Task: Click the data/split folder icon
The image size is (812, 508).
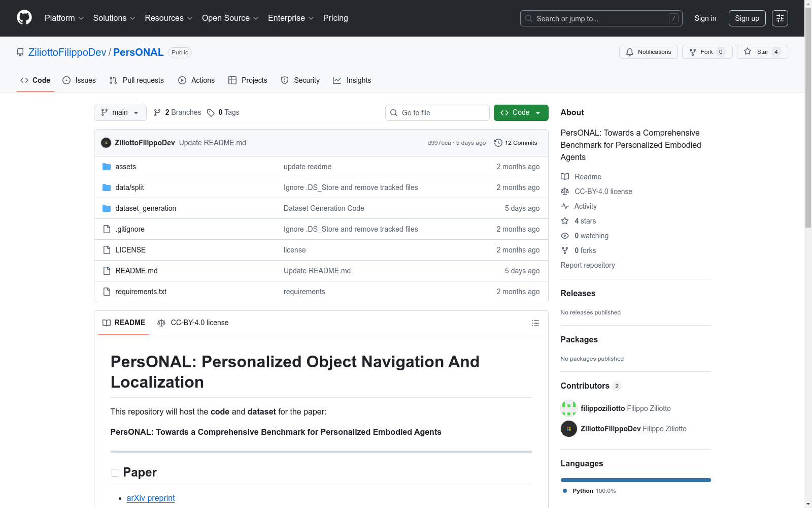Action: click(x=107, y=187)
